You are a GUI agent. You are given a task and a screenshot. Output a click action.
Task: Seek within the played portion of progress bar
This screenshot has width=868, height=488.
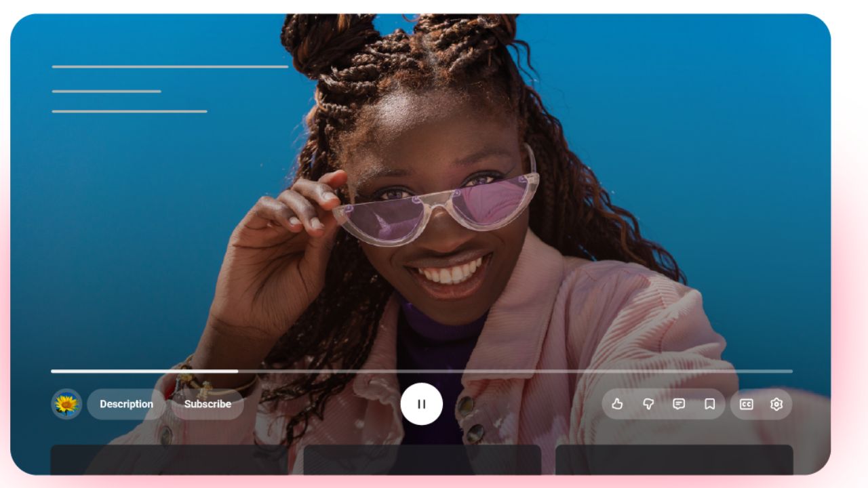click(144, 371)
